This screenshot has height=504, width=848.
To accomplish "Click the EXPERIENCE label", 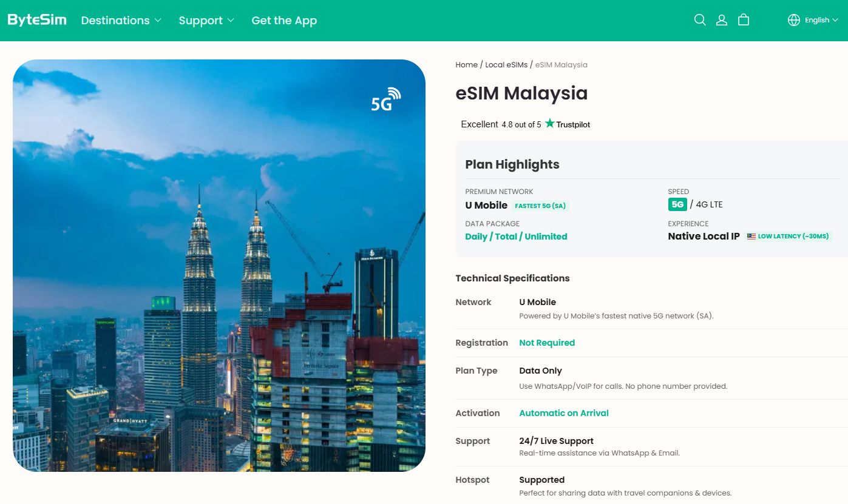I will coord(688,224).
